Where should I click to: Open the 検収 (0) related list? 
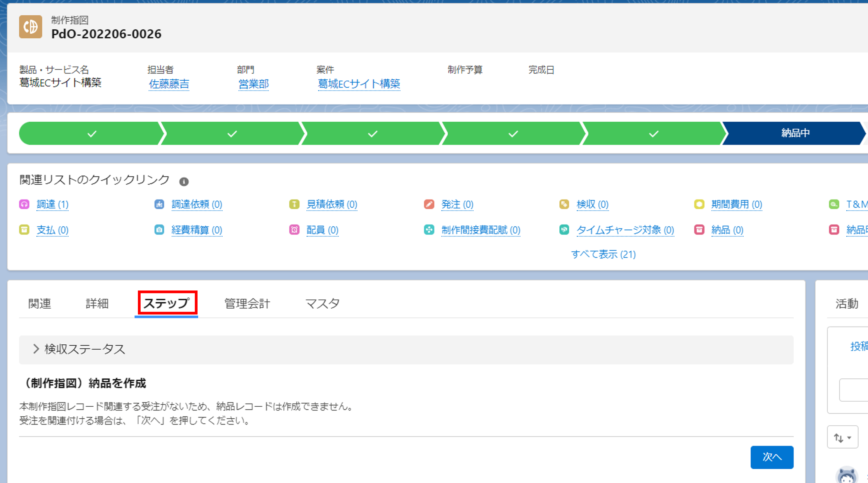[593, 204]
